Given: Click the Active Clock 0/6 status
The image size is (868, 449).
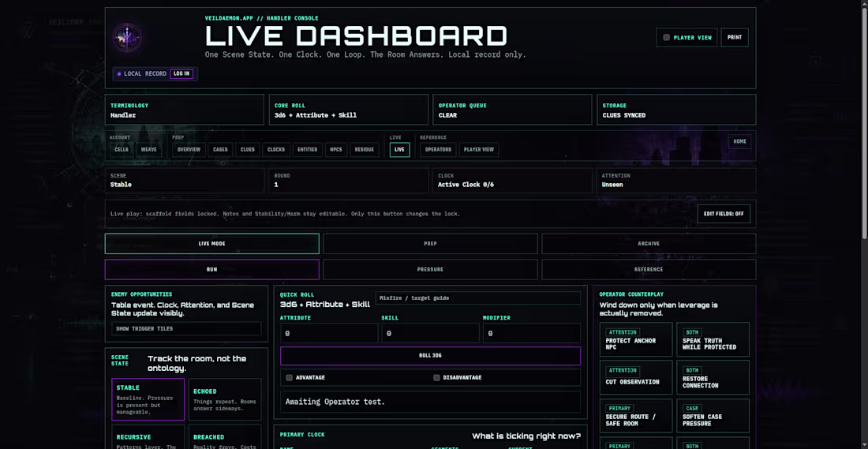Looking at the screenshot, I should click(513, 181).
